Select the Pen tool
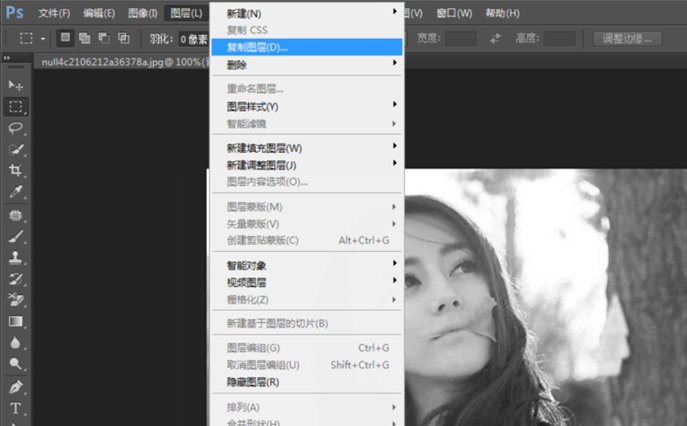 click(x=16, y=387)
